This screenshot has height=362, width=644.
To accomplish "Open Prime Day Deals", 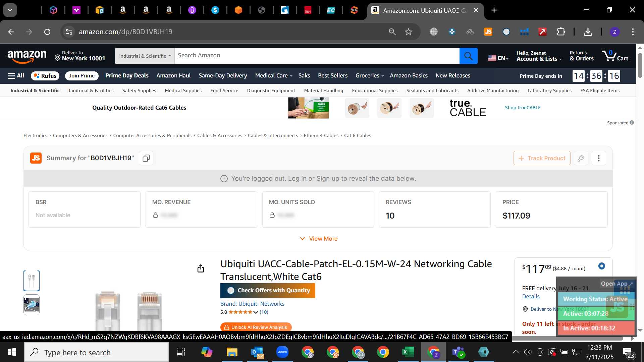I will click(127, 76).
